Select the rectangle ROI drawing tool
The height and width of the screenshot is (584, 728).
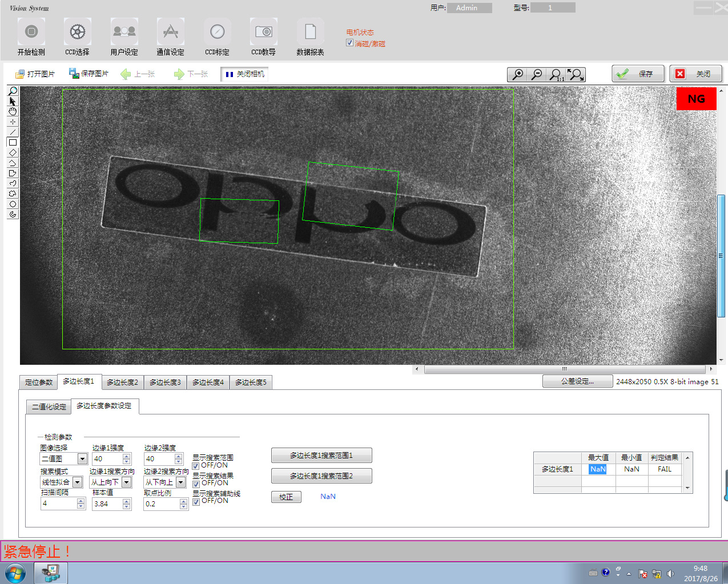13,142
